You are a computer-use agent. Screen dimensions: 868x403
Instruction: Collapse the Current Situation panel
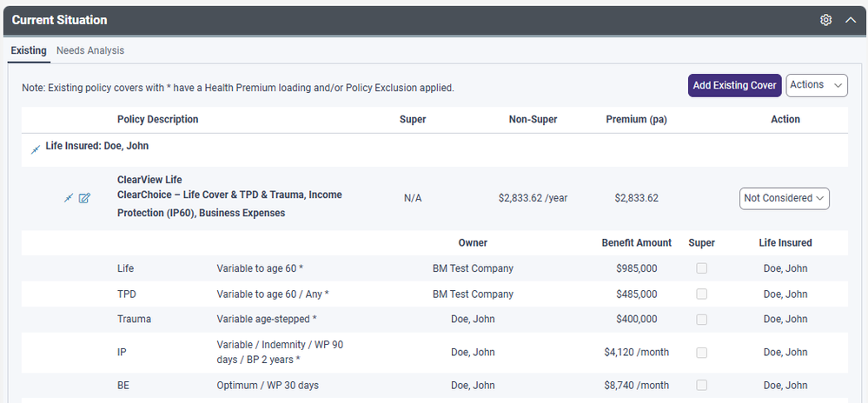point(851,20)
